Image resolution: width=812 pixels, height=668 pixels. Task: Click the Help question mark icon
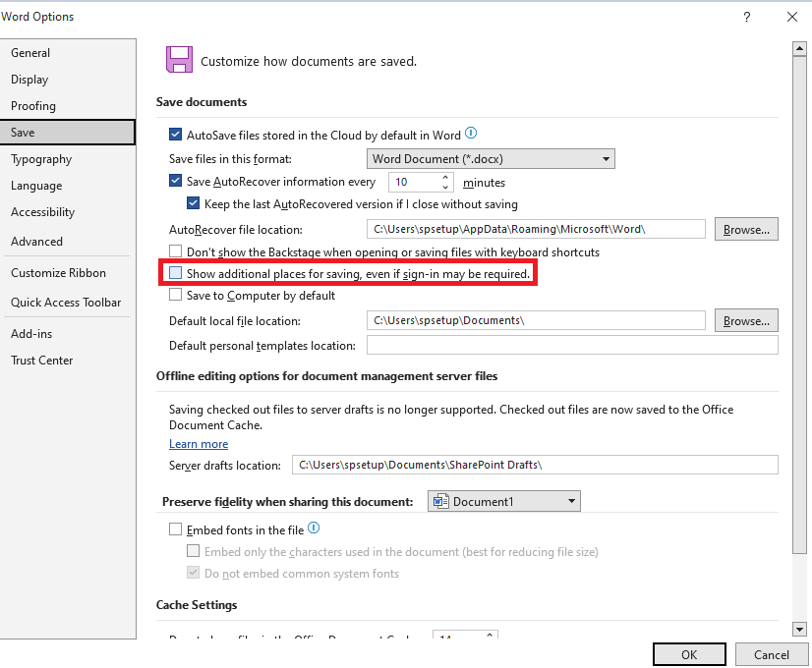[x=746, y=17]
